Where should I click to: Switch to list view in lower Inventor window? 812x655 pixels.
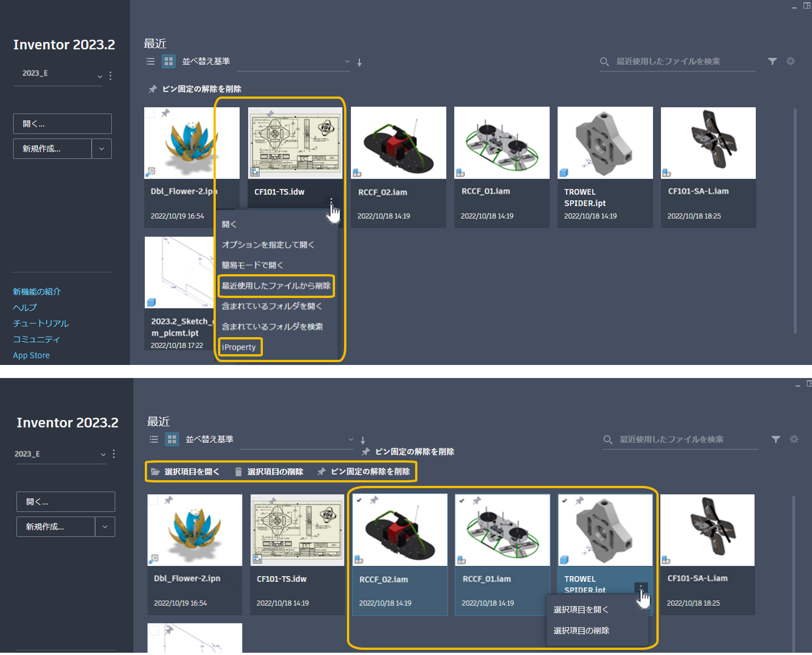(x=154, y=439)
